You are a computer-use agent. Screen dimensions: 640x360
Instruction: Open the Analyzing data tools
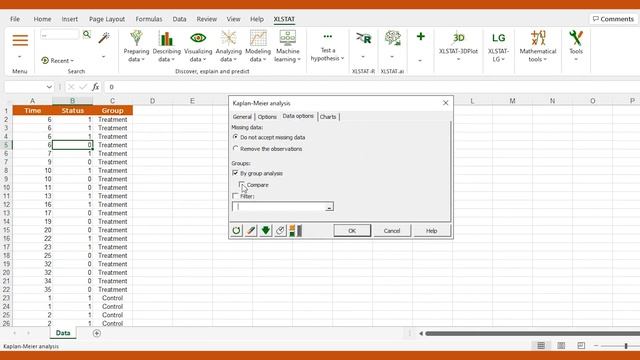(x=229, y=47)
